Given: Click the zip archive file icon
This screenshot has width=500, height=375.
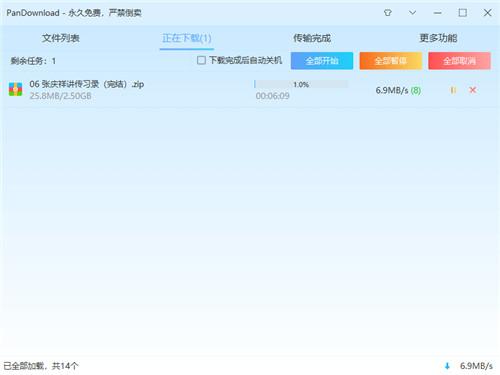Looking at the screenshot, I should coord(16,89).
